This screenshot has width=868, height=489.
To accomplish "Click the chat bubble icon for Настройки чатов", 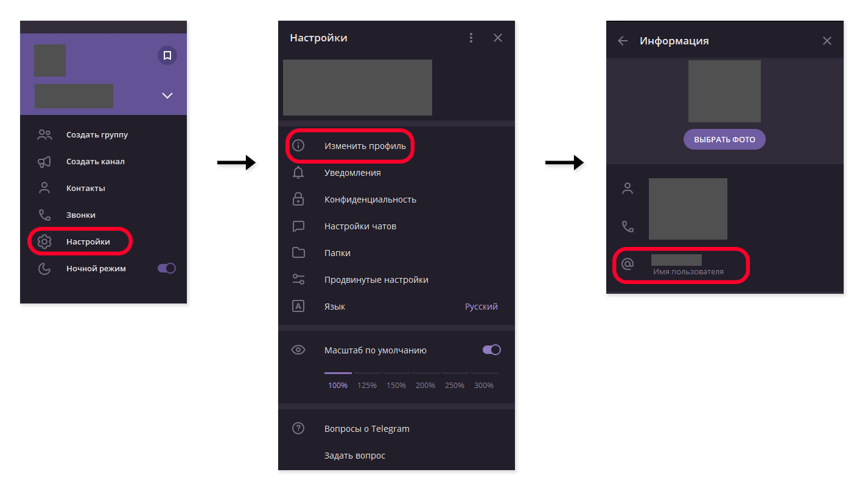I will click(x=298, y=226).
